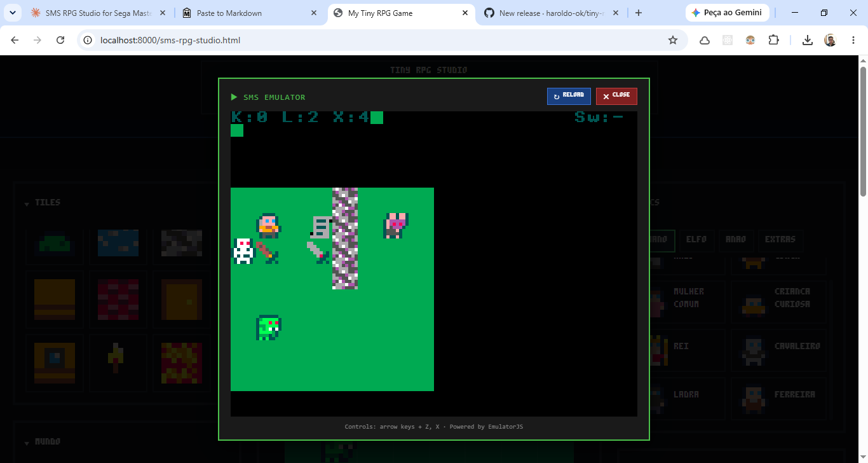Open the Chrome profile avatar

(831, 40)
